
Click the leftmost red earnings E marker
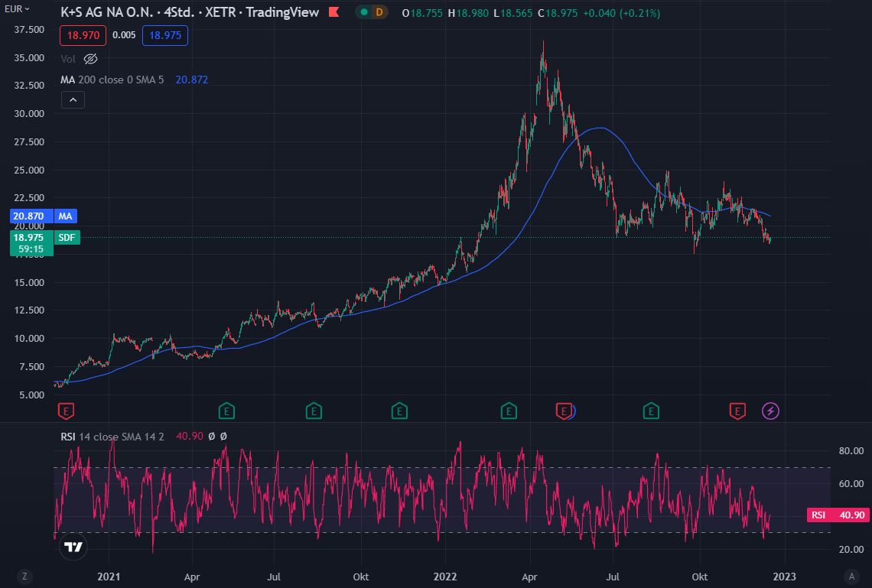(67, 411)
